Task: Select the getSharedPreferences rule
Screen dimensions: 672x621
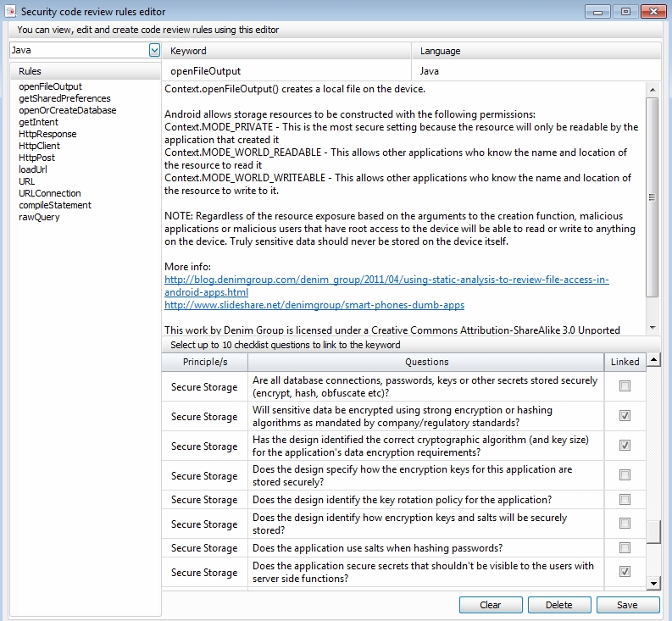Action: pos(64,98)
